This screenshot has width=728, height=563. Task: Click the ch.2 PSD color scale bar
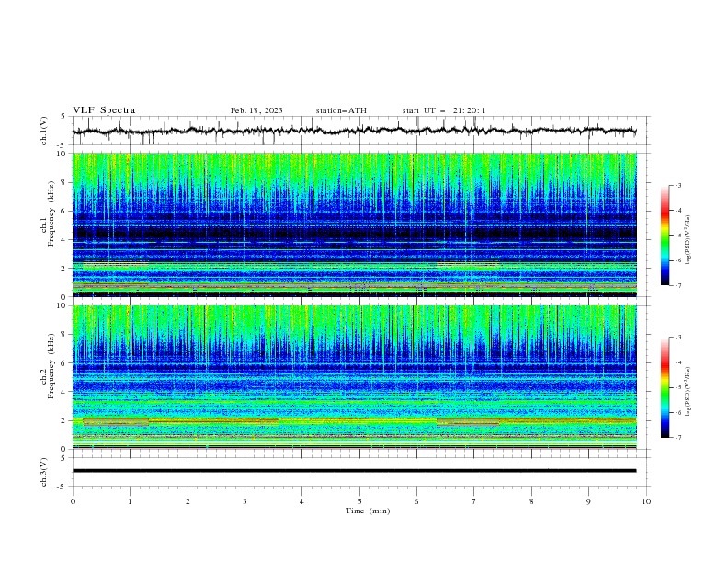665,387
